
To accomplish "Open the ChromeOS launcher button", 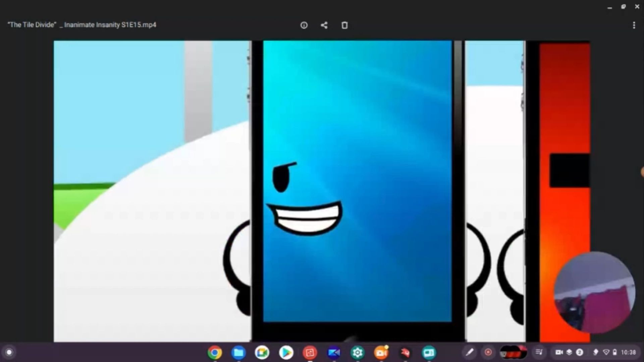I will (x=9, y=352).
